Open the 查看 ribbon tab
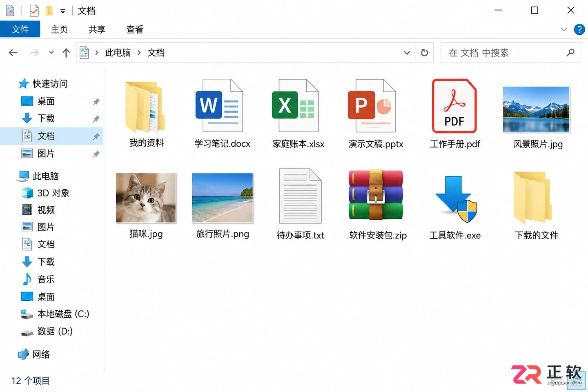 tap(135, 29)
